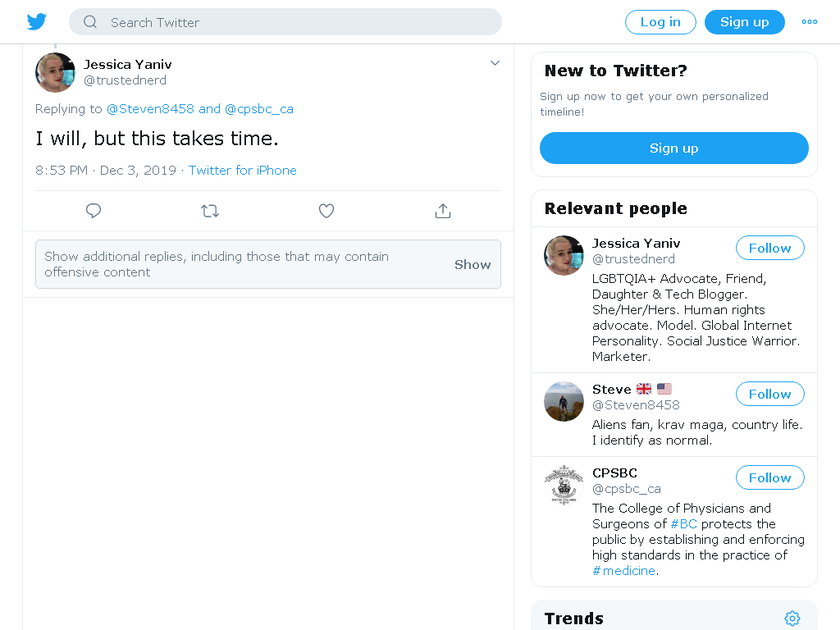This screenshot has width=840, height=630.
Task: Reply to the tweet with comment icon
Action: click(94, 211)
